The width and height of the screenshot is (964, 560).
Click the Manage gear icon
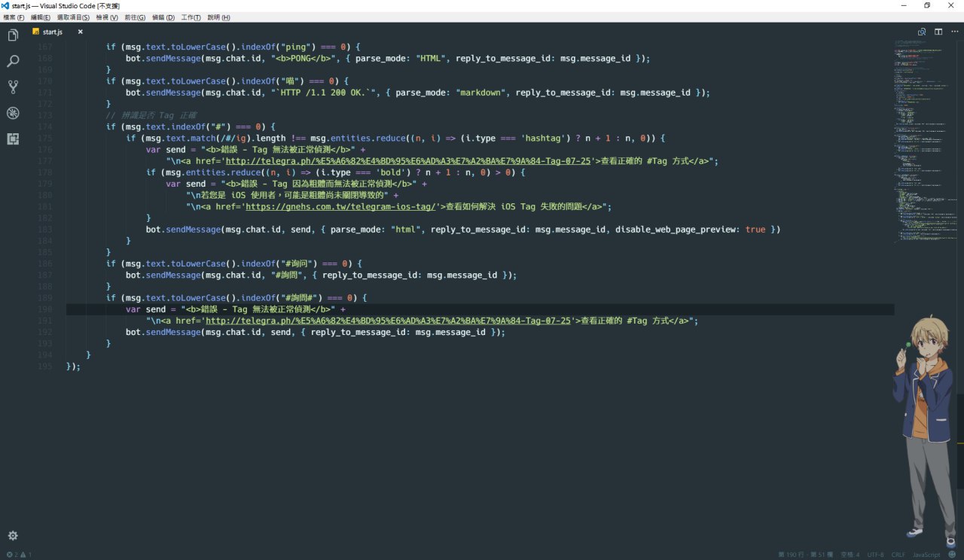pyautogui.click(x=13, y=535)
